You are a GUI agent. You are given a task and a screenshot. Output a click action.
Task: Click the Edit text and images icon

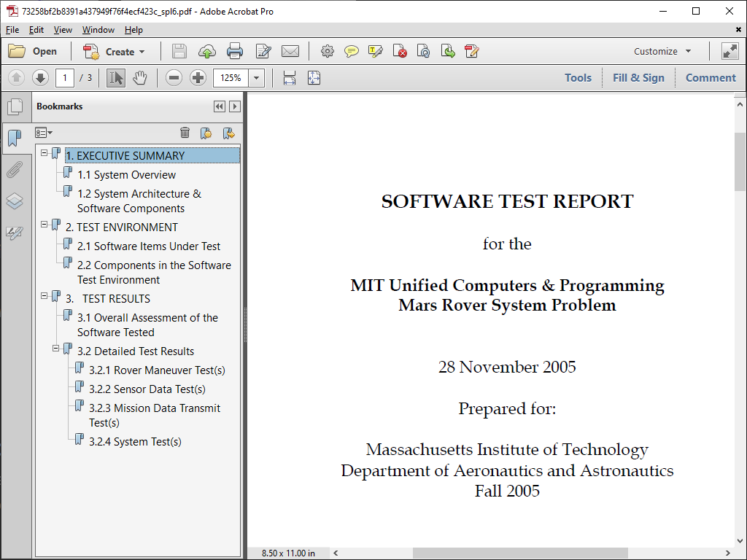[263, 52]
